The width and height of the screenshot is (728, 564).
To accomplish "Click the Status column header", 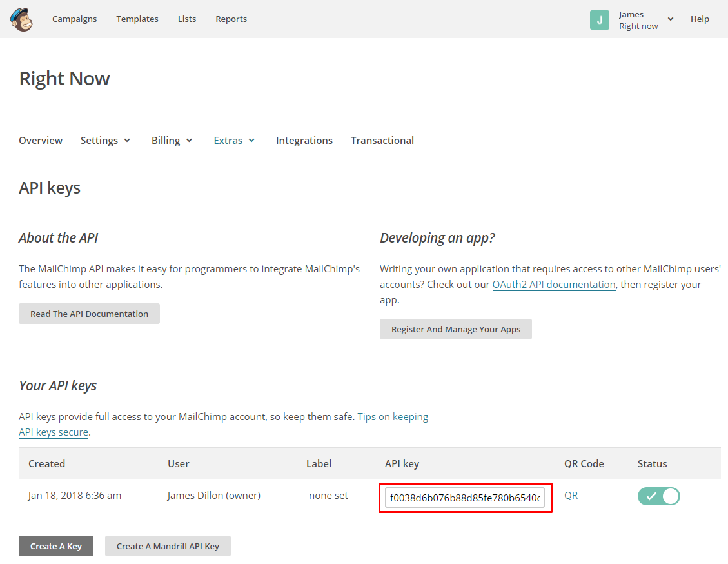I will (x=652, y=463).
